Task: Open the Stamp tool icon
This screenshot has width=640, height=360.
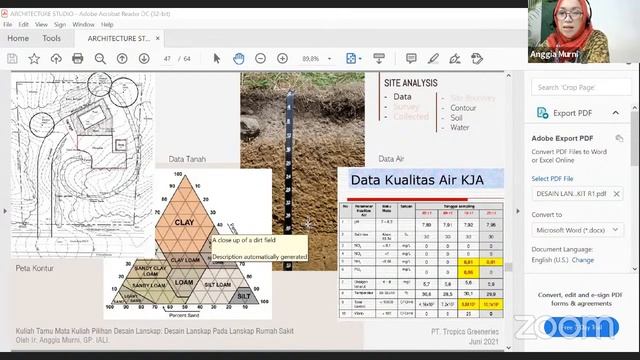Action: 477,59
